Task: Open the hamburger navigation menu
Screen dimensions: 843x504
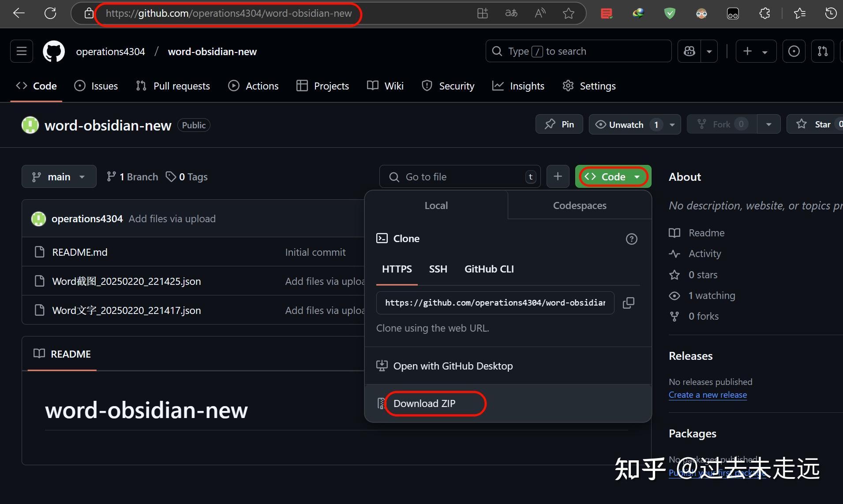Action: [x=21, y=51]
